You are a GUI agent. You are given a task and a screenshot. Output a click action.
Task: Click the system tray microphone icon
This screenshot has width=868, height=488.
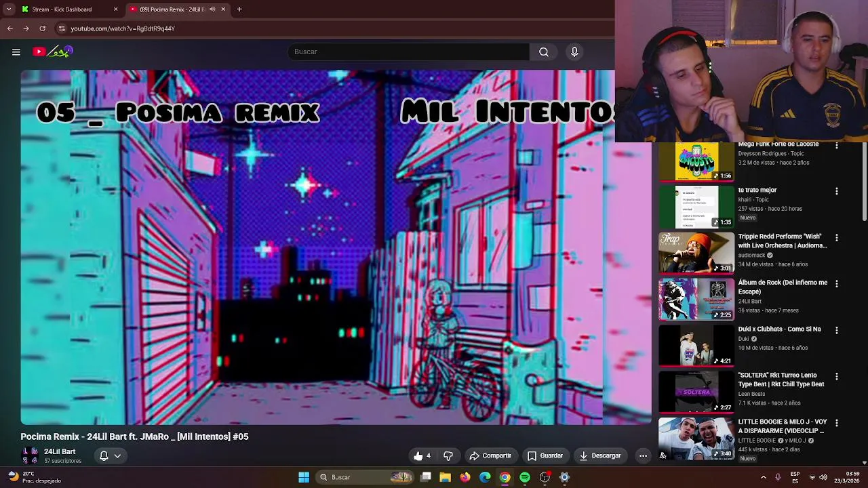click(778, 477)
